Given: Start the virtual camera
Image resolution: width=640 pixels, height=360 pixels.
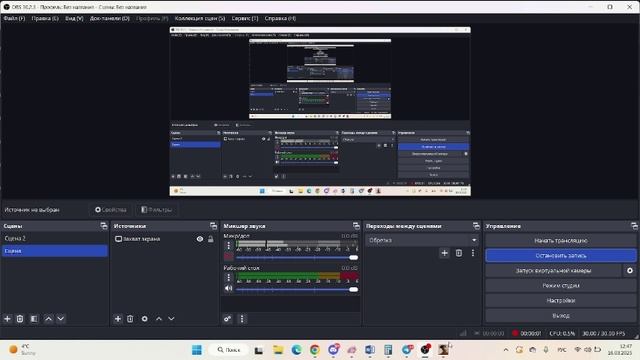Looking at the screenshot, I should pos(553,271).
